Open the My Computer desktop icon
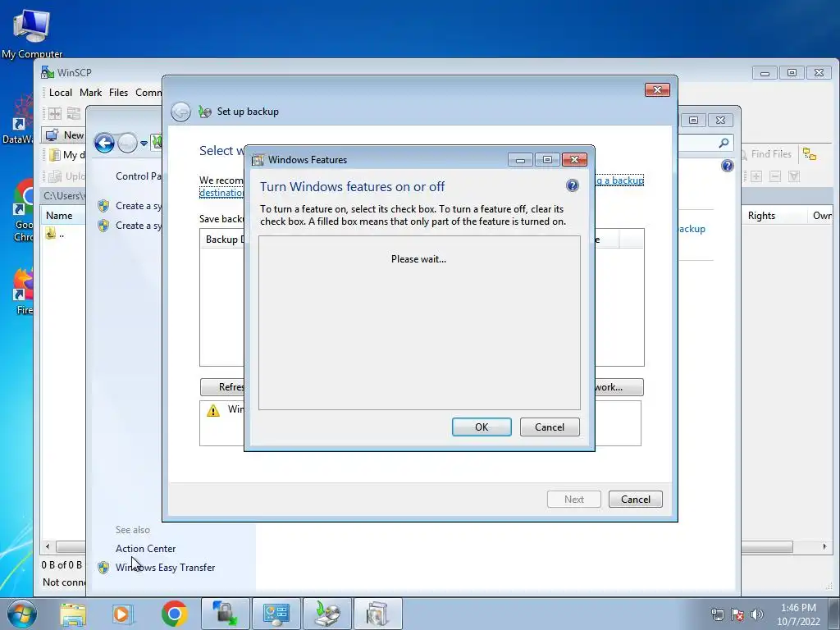The height and width of the screenshot is (630, 840). tap(32, 32)
